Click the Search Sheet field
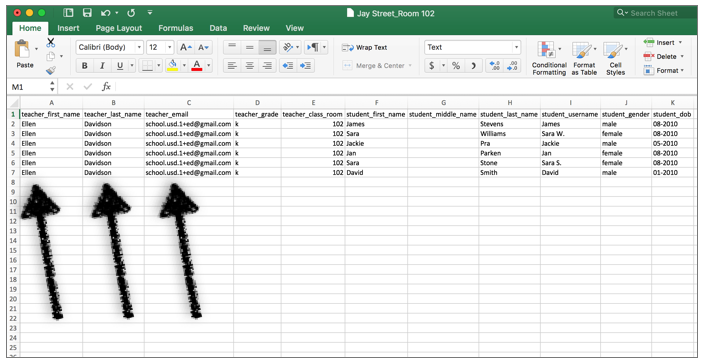The height and width of the screenshot is (364, 704). (654, 13)
